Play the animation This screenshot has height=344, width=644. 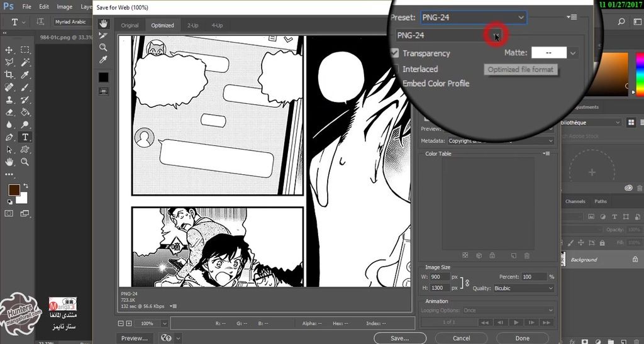[516, 323]
